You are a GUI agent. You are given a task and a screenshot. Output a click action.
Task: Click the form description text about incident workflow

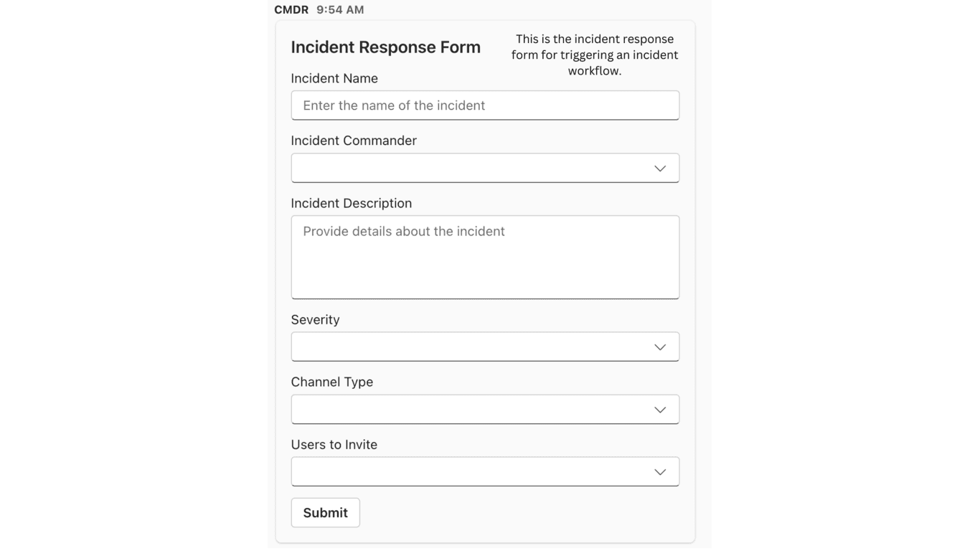(595, 55)
